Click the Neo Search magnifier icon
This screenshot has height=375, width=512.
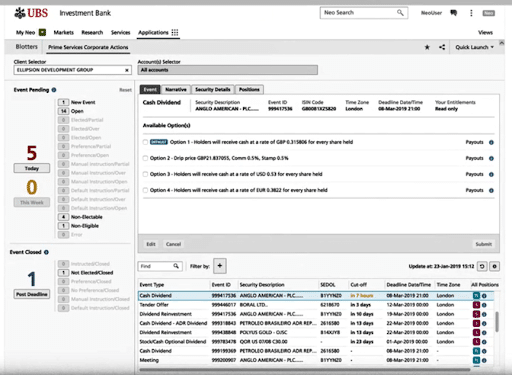(400, 13)
